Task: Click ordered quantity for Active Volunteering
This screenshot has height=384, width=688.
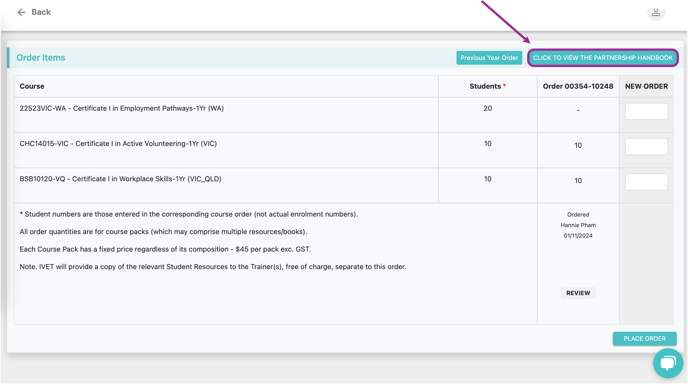Action: (x=578, y=145)
